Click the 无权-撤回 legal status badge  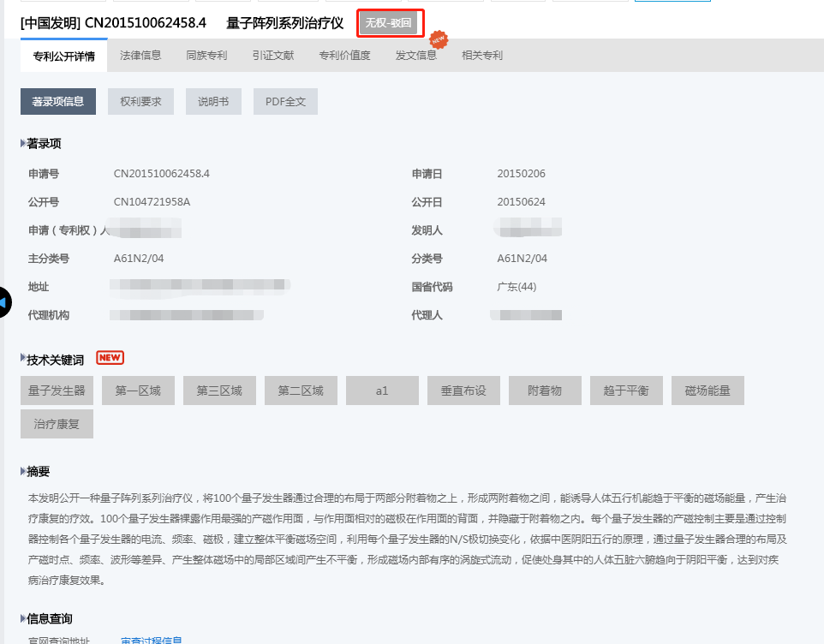pos(390,23)
